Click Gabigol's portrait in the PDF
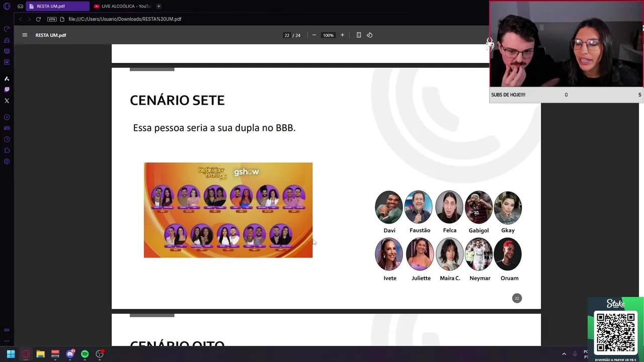This screenshot has height=362, width=644. (479, 207)
